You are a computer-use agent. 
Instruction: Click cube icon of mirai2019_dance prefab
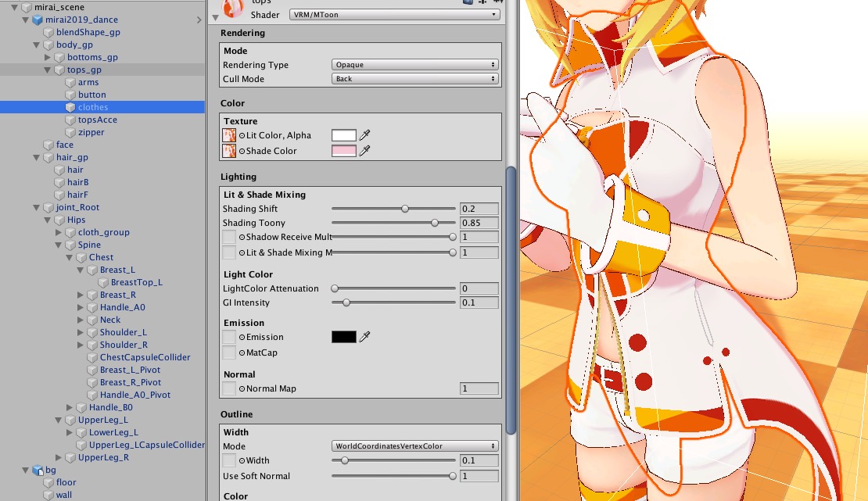(x=38, y=20)
